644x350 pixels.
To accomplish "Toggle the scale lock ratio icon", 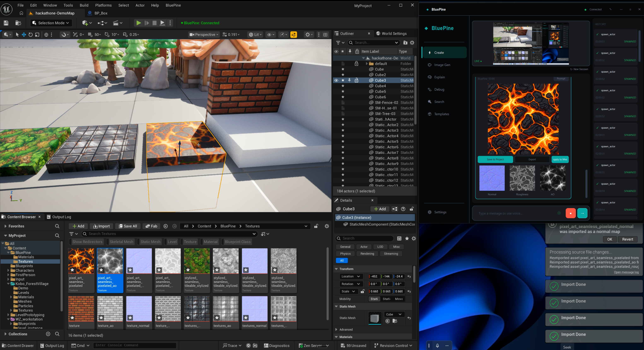I will coord(363,291).
